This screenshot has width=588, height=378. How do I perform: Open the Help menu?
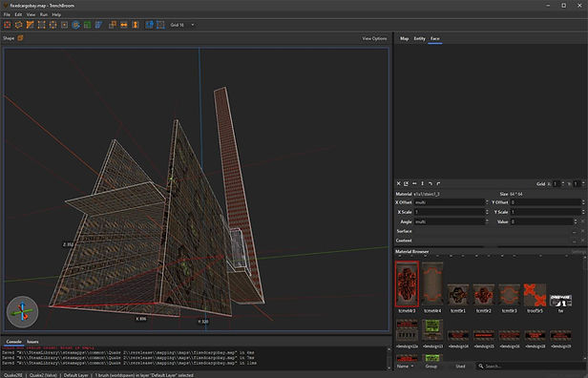point(56,14)
